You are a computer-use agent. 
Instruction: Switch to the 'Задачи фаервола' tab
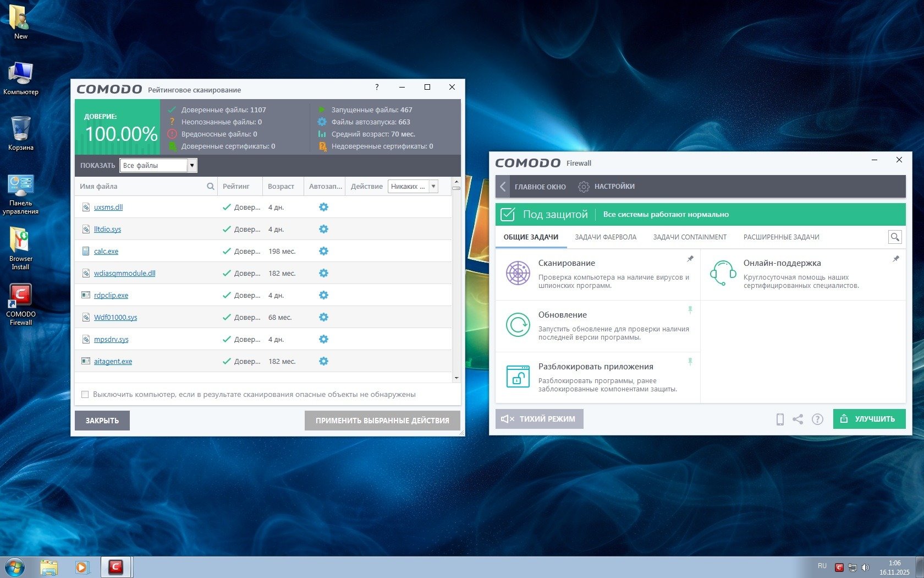coord(606,237)
